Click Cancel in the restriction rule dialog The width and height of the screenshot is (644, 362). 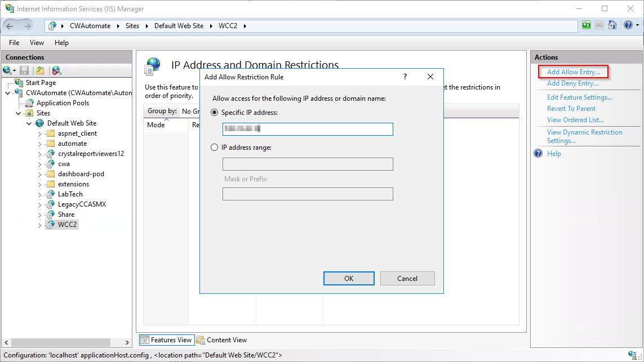(x=407, y=278)
